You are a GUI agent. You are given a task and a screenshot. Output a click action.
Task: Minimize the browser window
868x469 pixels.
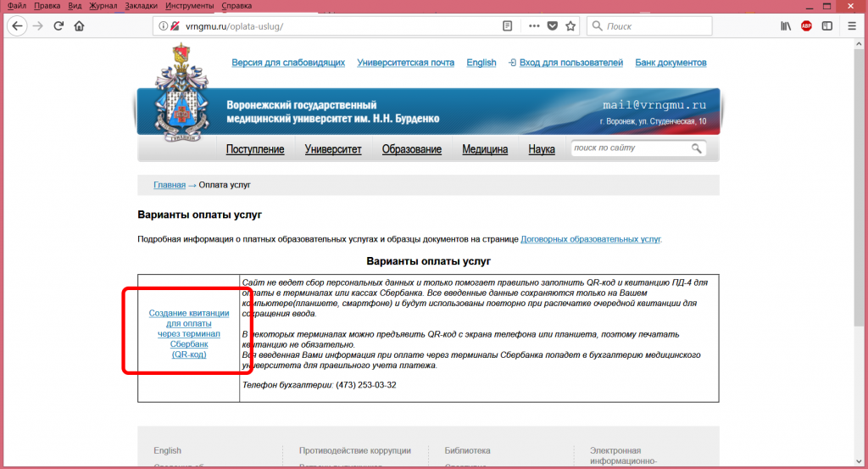pyautogui.click(x=810, y=6)
